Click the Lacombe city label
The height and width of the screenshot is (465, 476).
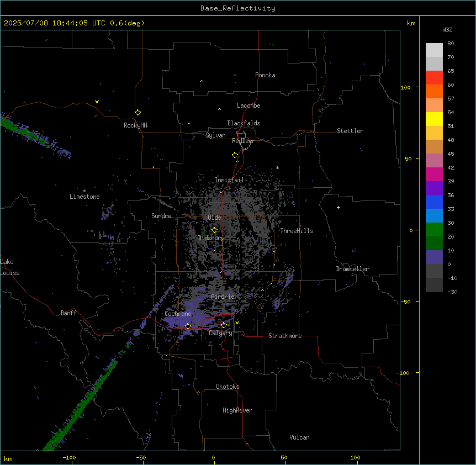coord(248,105)
